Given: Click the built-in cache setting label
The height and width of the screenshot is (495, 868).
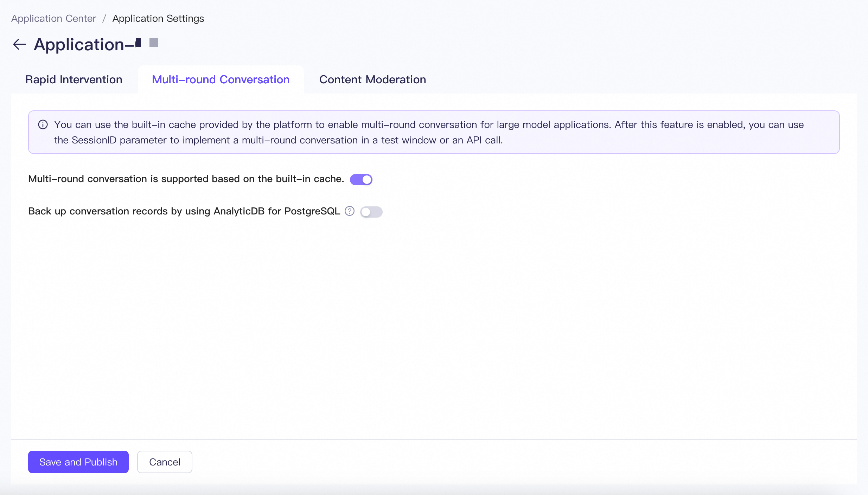Looking at the screenshot, I should click(x=186, y=179).
